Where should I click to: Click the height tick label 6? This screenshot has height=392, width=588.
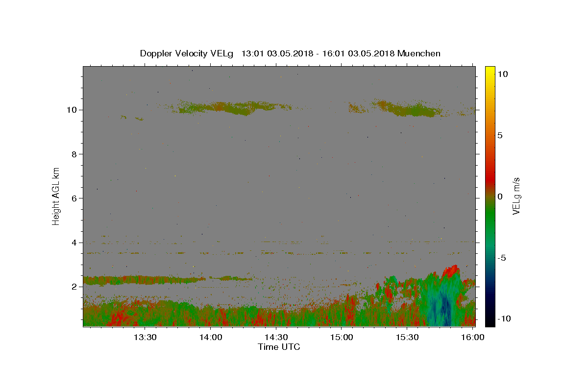(x=75, y=198)
